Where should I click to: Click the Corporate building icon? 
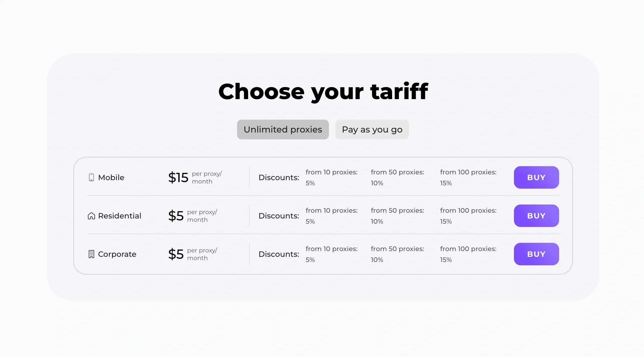(91, 254)
